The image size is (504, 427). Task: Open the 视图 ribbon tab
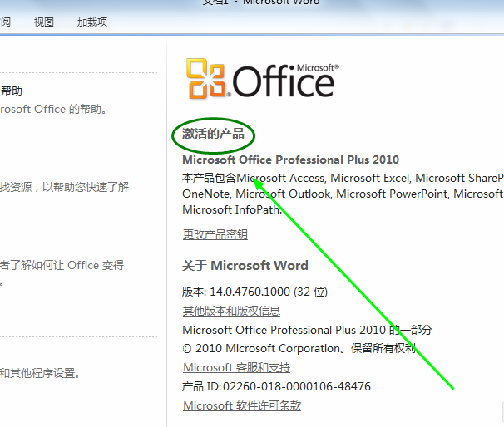44,22
